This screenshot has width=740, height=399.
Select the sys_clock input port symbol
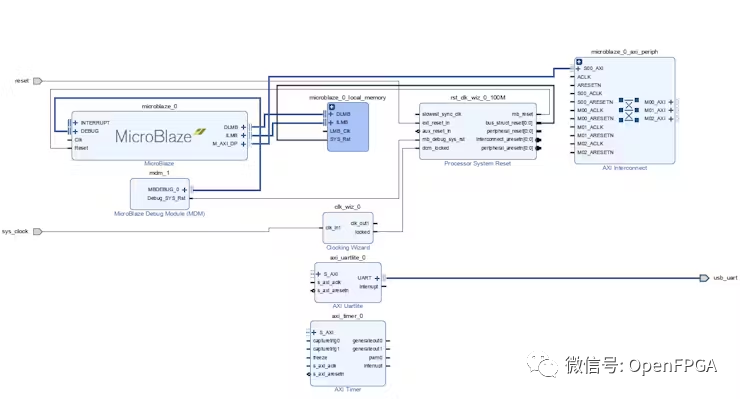tap(37, 231)
